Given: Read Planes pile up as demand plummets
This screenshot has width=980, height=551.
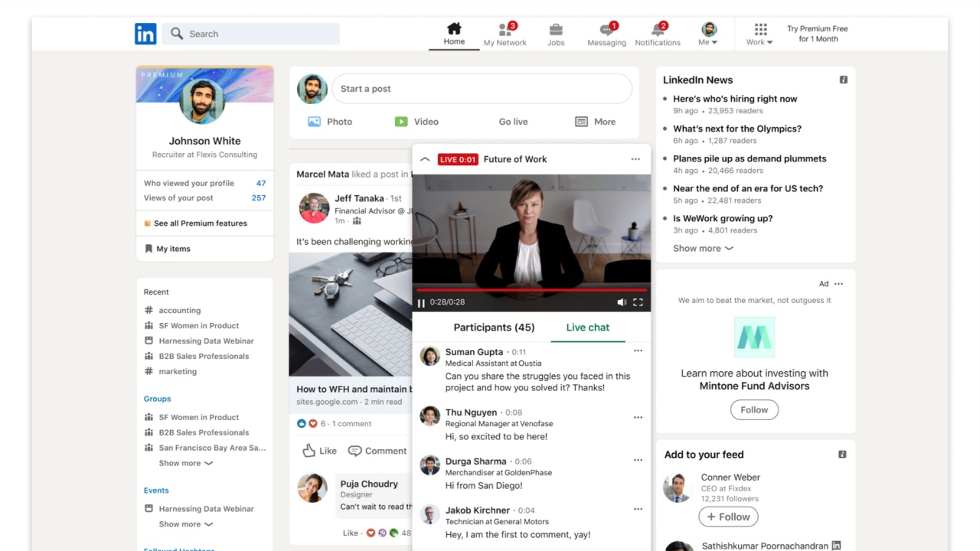Looking at the screenshot, I should 750,158.
